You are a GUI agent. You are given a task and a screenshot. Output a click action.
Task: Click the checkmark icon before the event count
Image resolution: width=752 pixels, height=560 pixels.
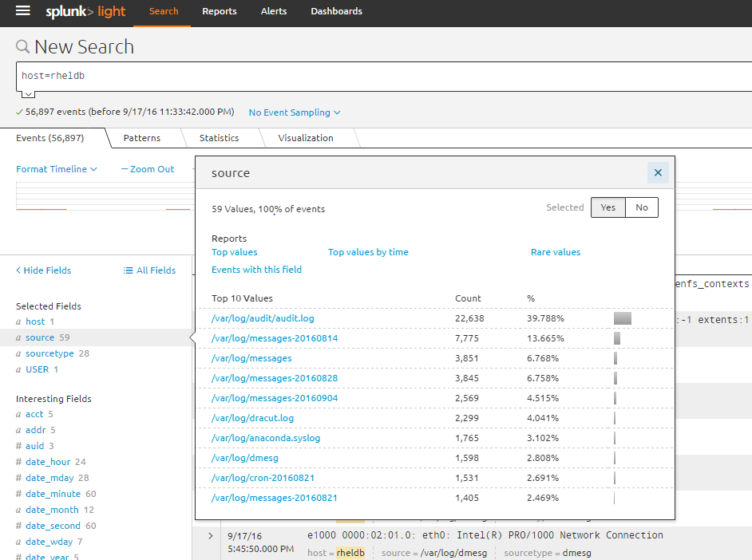click(18, 112)
